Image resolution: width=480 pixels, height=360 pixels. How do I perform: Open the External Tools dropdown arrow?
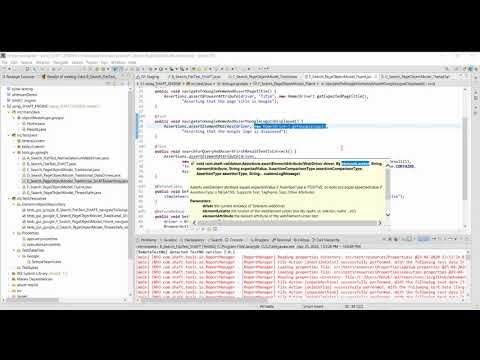[x=187, y=69]
